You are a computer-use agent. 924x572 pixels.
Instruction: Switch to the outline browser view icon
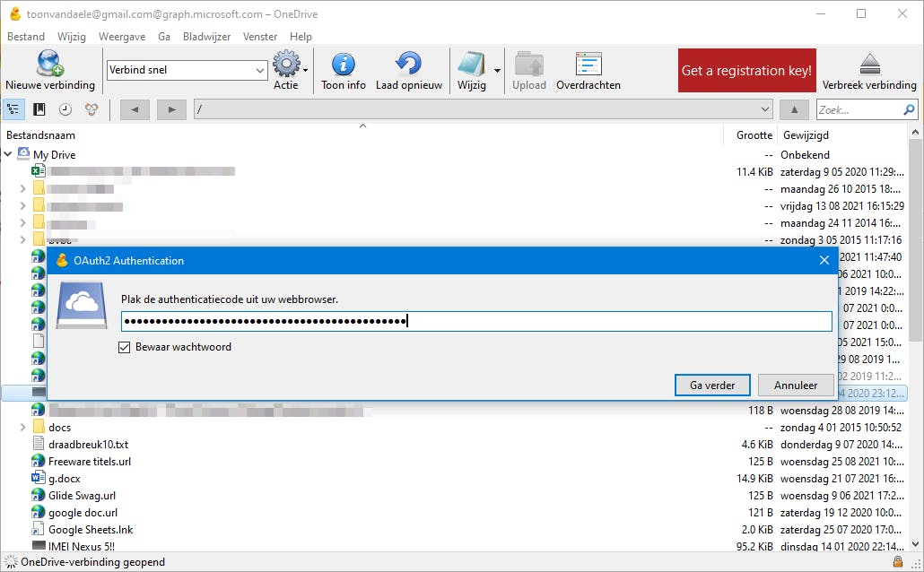(x=13, y=109)
